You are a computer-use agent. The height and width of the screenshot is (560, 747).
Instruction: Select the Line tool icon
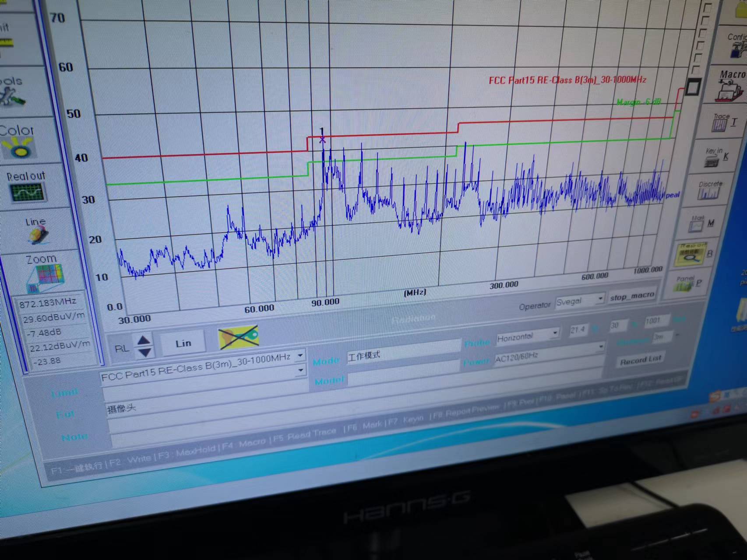tap(38, 235)
